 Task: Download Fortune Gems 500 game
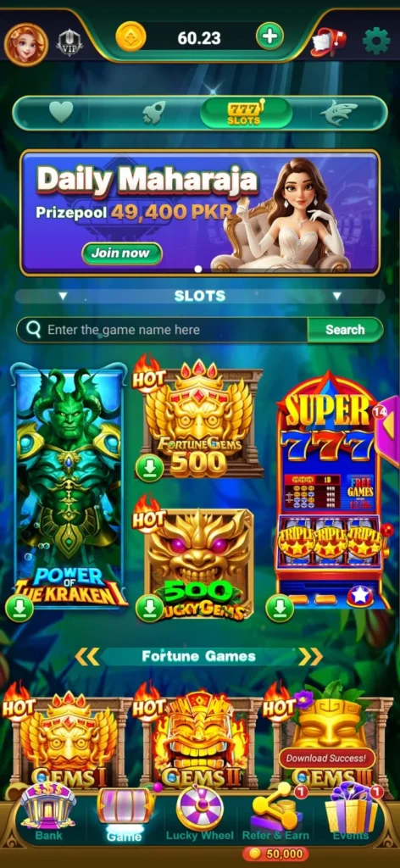coord(149,468)
